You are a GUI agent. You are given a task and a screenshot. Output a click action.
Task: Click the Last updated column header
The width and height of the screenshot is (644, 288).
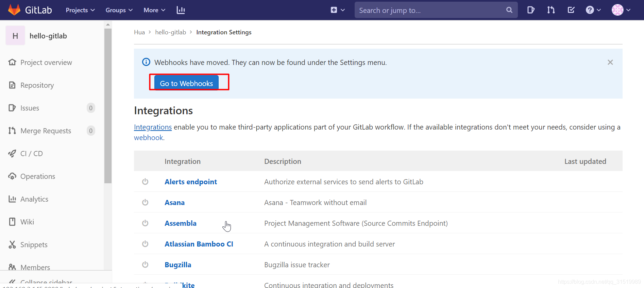tap(585, 162)
